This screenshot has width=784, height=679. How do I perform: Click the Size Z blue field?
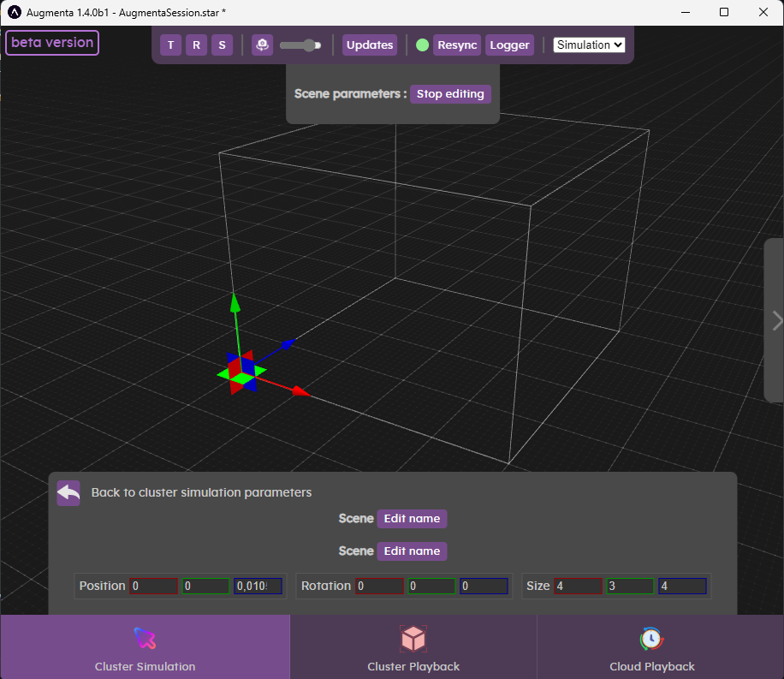(x=682, y=586)
